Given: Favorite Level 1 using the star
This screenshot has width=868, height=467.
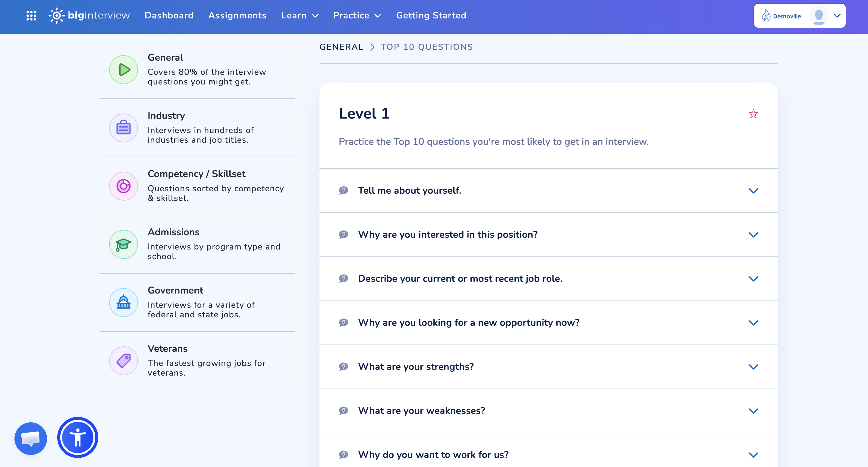Looking at the screenshot, I should point(753,114).
